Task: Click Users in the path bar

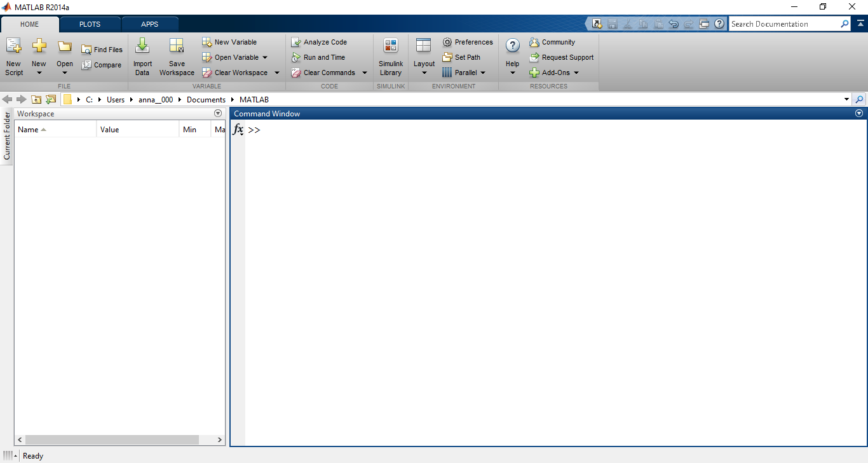Action: click(x=116, y=100)
